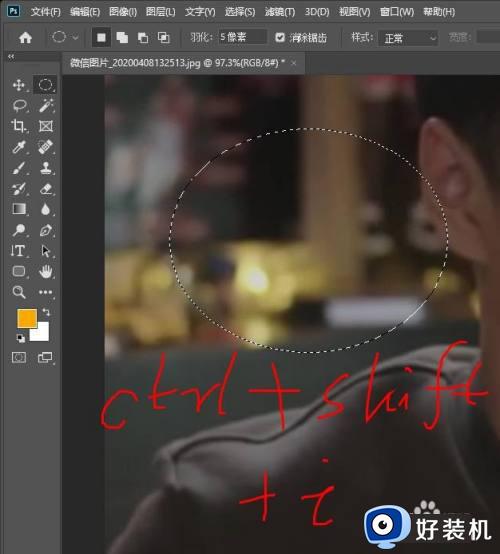Select the Elliptical Marquee tool in toolbox
Viewport: 500px width, 554px height.
pyautogui.click(x=46, y=85)
